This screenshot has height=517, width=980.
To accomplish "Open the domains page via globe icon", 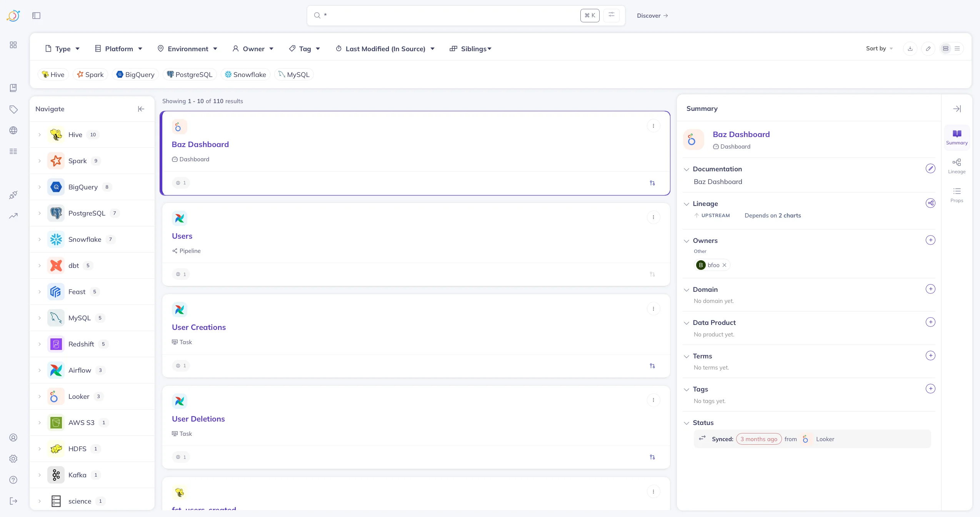I will (x=13, y=130).
